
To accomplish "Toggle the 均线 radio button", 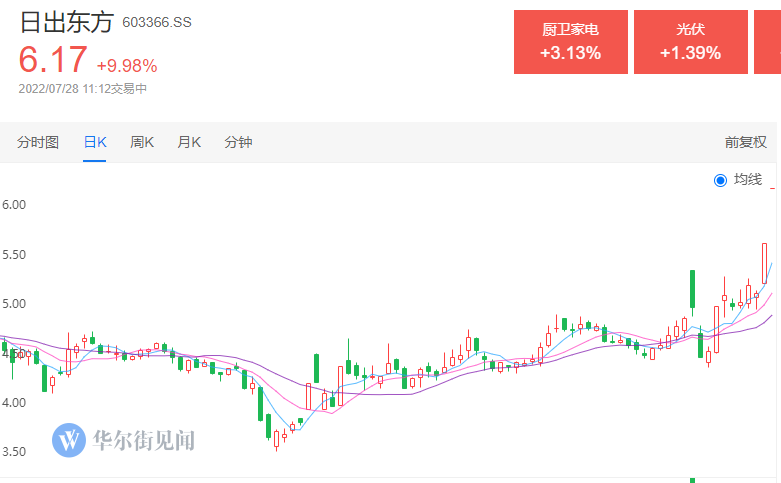I will [721, 180].
